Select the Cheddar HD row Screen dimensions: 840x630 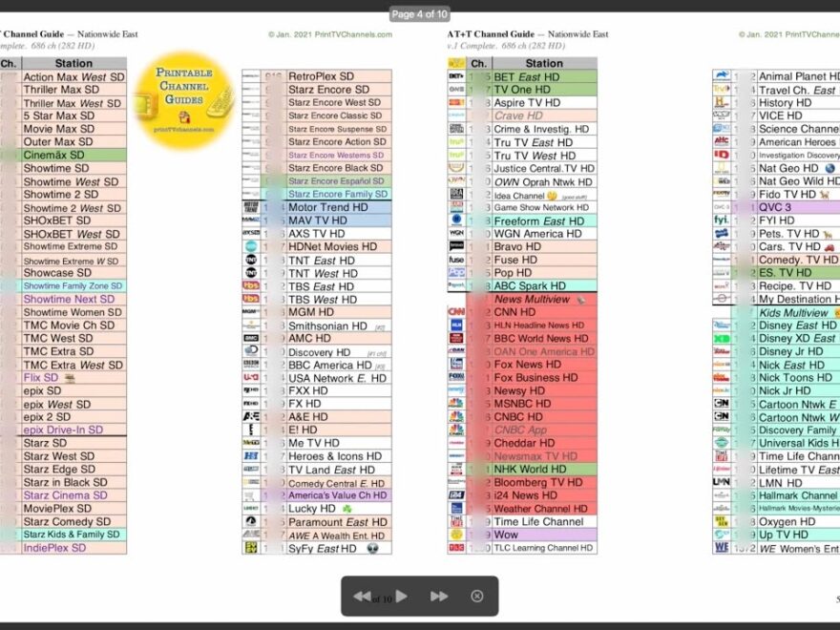[x=522, y=443]
